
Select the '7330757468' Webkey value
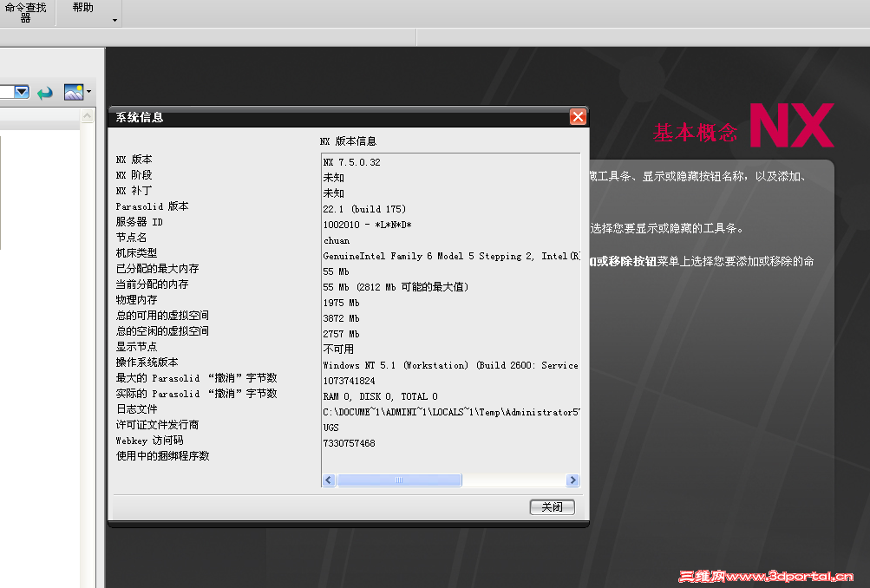click(x=349, y=443)
